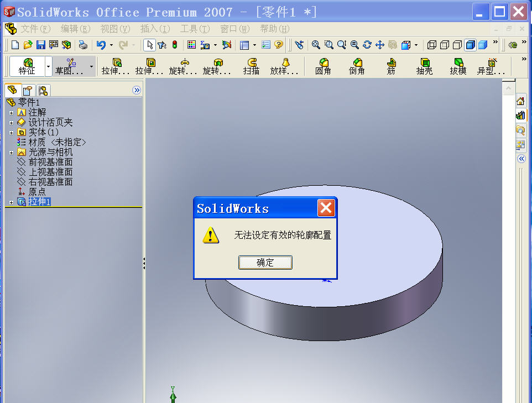Image resolution: width=532 pixels, height=403 pixels.
Task: Switch to Wireframe display style
Action: pyautogui.click(x=431, y=45)
